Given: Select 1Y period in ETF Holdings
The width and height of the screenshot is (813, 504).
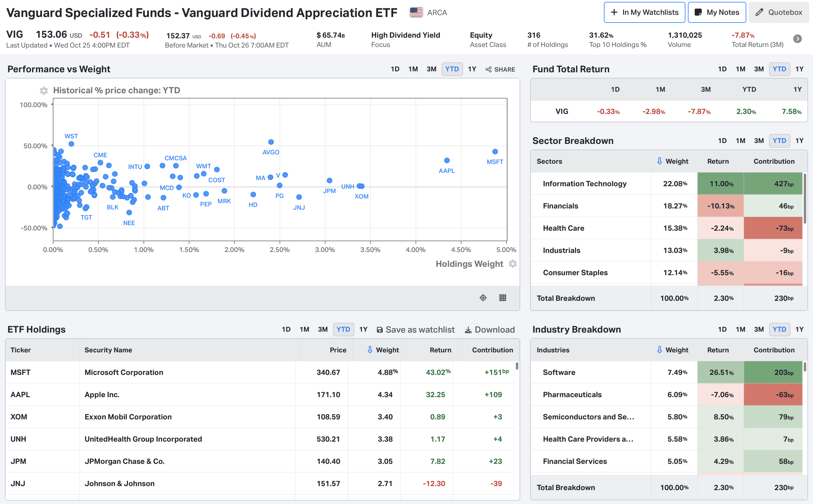Looking at the screenshot, I should coord(363,329).
